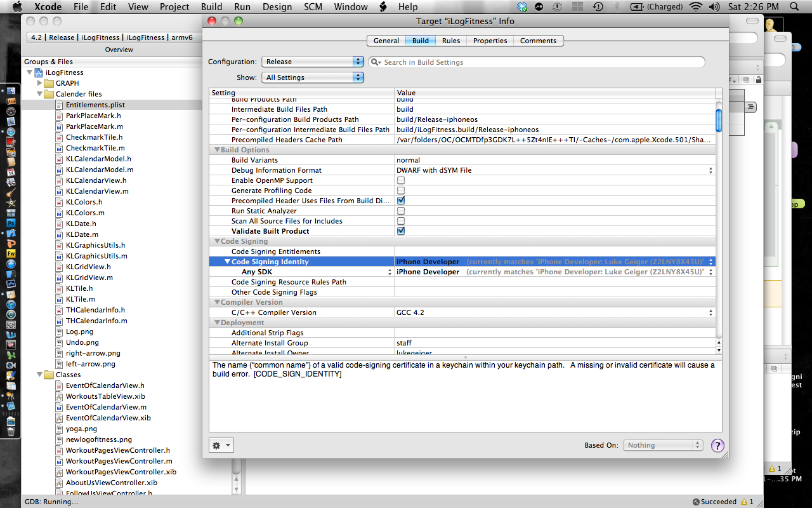Open the Show All Settings popup
The height and width of the screenshot is (508, 812).
pos(312,77)
